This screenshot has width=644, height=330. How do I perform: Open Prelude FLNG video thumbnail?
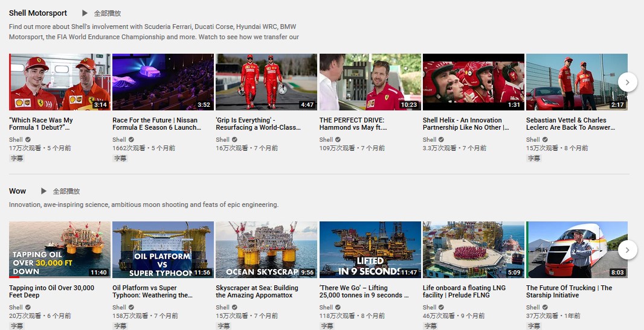coord(474,250)
